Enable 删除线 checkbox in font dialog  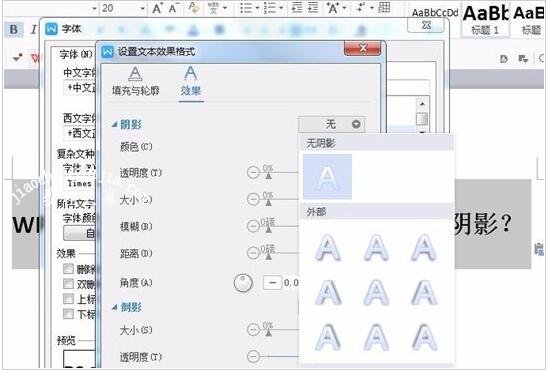click(68, 268)
